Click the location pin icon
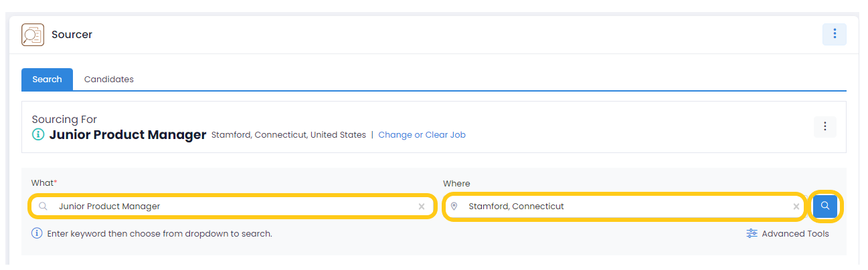Image resolution: width=868 pixels, height=270 pixels. (454, 207)
